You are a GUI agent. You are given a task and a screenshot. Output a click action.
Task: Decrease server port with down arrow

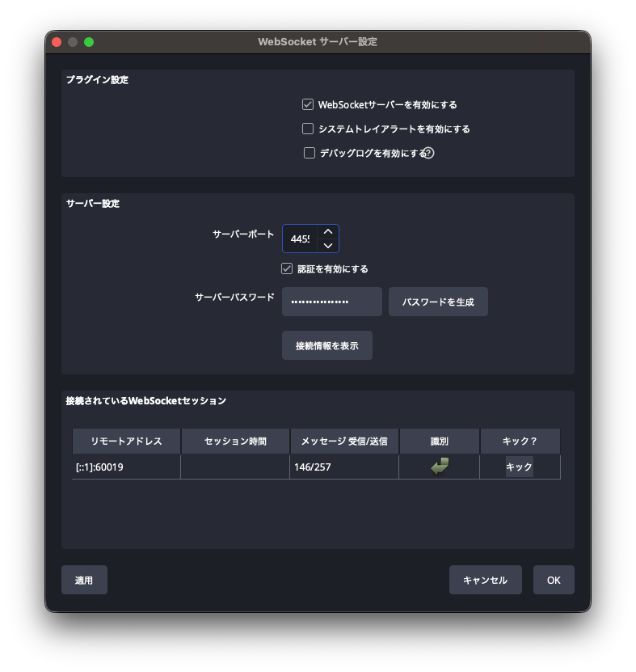(328, 246)
